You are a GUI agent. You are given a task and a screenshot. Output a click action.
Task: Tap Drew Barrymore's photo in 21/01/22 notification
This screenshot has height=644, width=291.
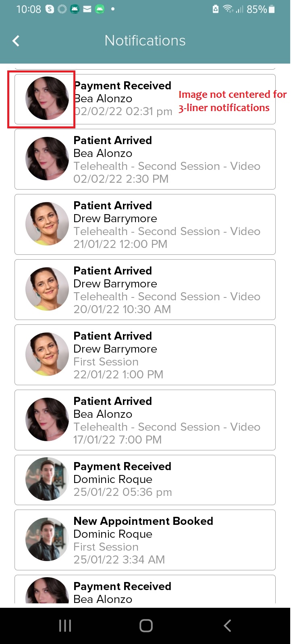click(x=47, y=224)
